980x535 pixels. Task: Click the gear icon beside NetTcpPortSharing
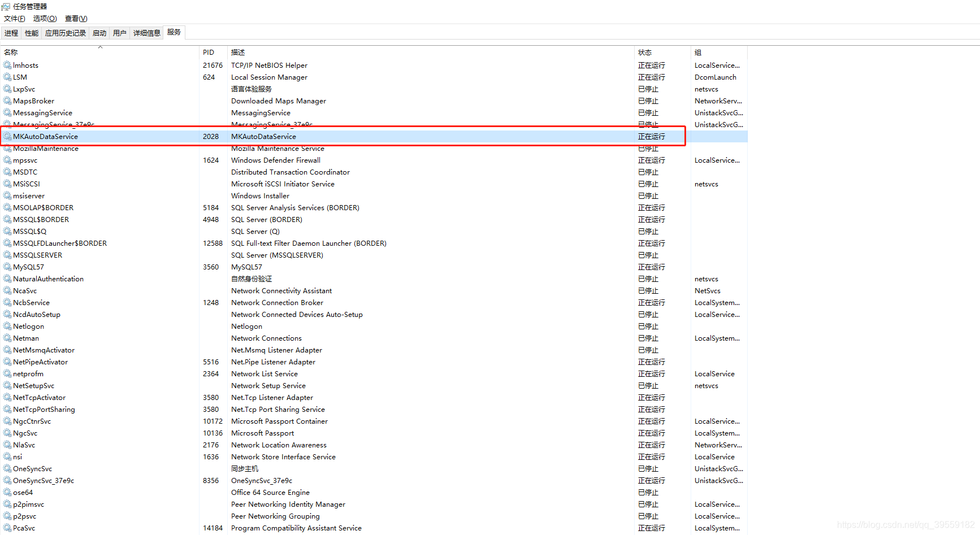(x=7, y=409)
